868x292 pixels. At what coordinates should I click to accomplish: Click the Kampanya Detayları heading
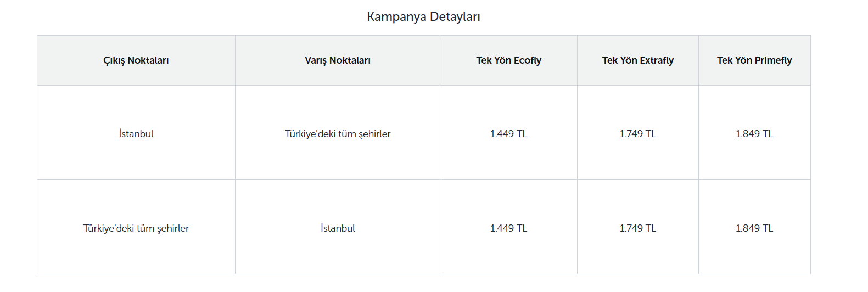(x=423, y=16)
